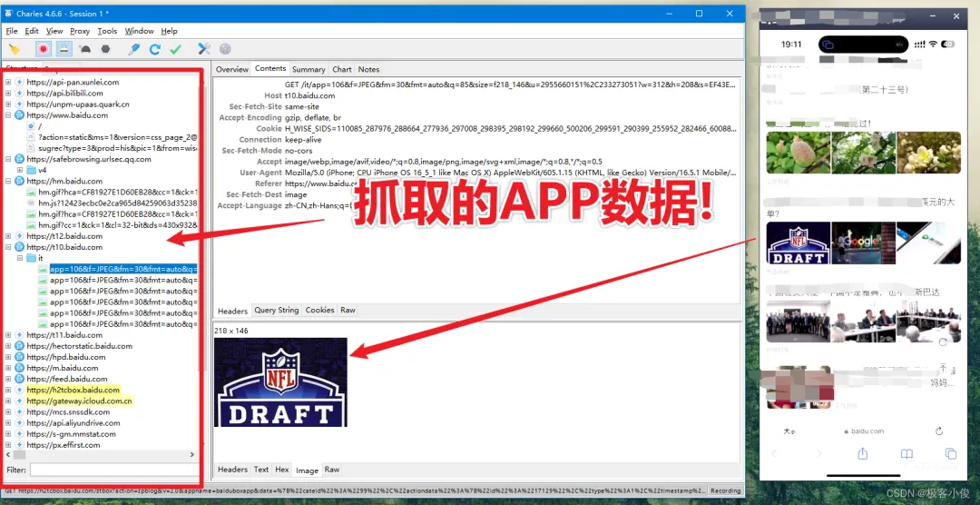Expand the v4 folder
This screenshot has width=980, height=505.
19,170
